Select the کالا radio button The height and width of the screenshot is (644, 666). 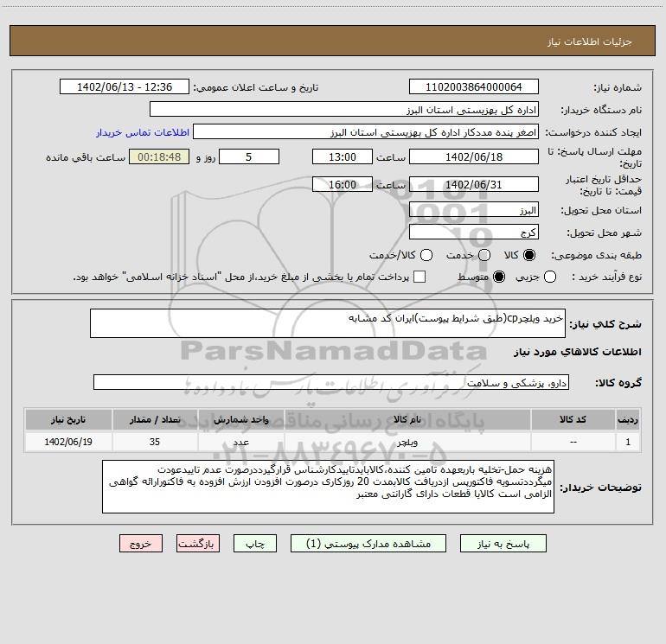pyautogui.click(x=529, y=255)
